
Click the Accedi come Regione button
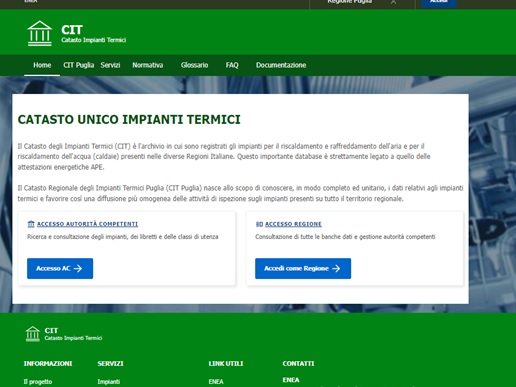point(303,268)
